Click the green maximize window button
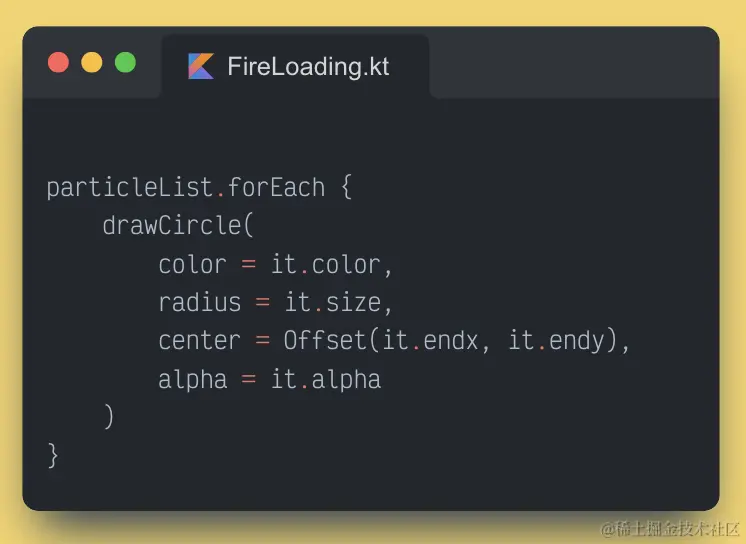The image size is (746, 544). 125,62
